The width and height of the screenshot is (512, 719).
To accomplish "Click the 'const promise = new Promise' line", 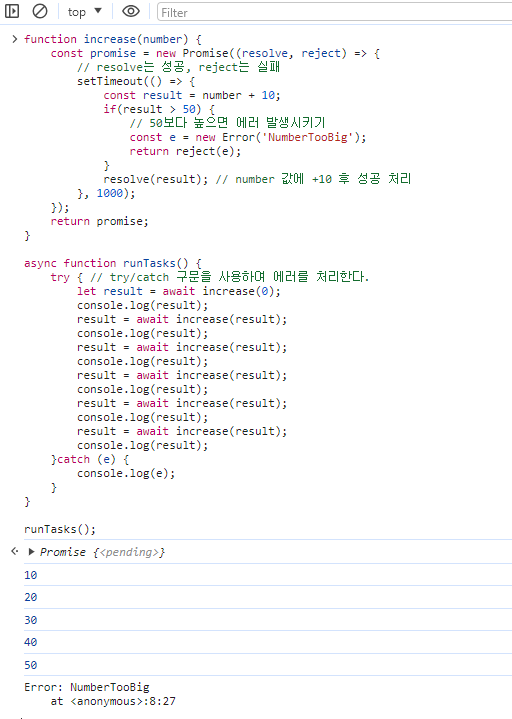I will coord(215,53).
